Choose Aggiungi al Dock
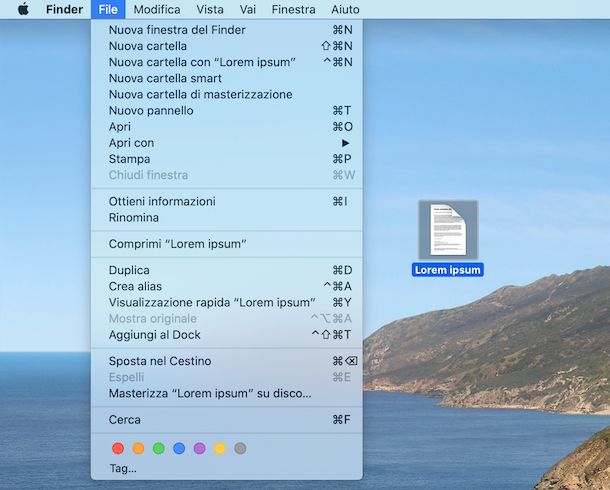This screenshot has height=490, width=610. coord(227,335)
